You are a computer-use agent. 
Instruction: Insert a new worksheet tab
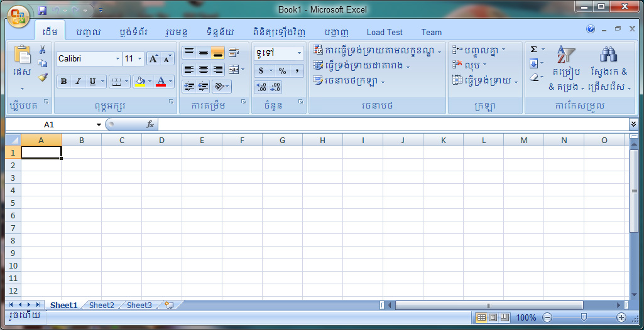169,305
